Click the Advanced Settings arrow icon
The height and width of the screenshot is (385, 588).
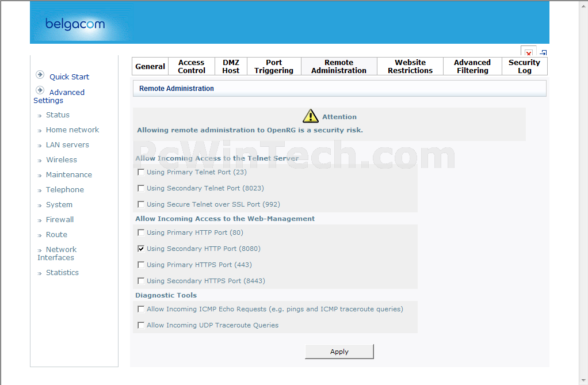(x=40, y=90)
